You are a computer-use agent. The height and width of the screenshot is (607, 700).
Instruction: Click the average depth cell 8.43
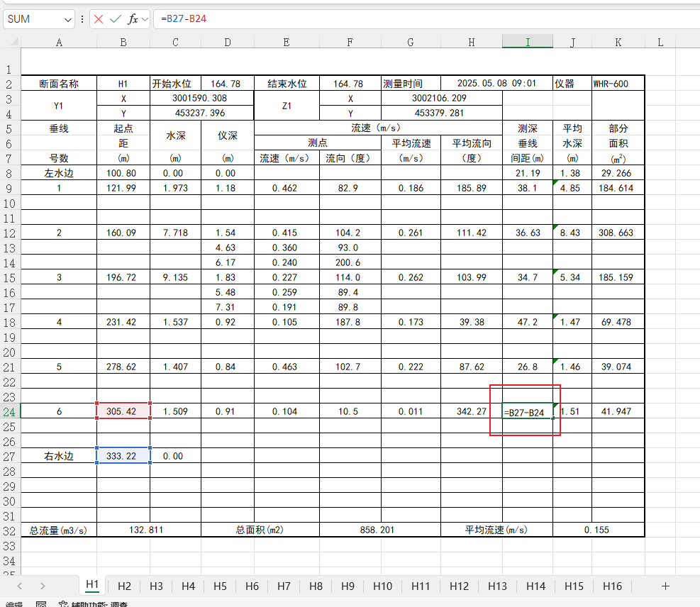tap(572, 233)
